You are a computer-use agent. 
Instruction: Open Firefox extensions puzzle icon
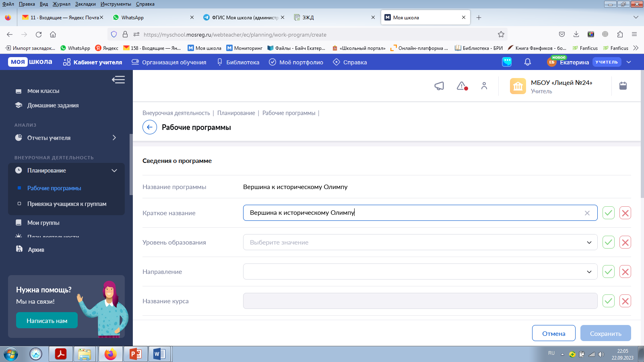620,34
